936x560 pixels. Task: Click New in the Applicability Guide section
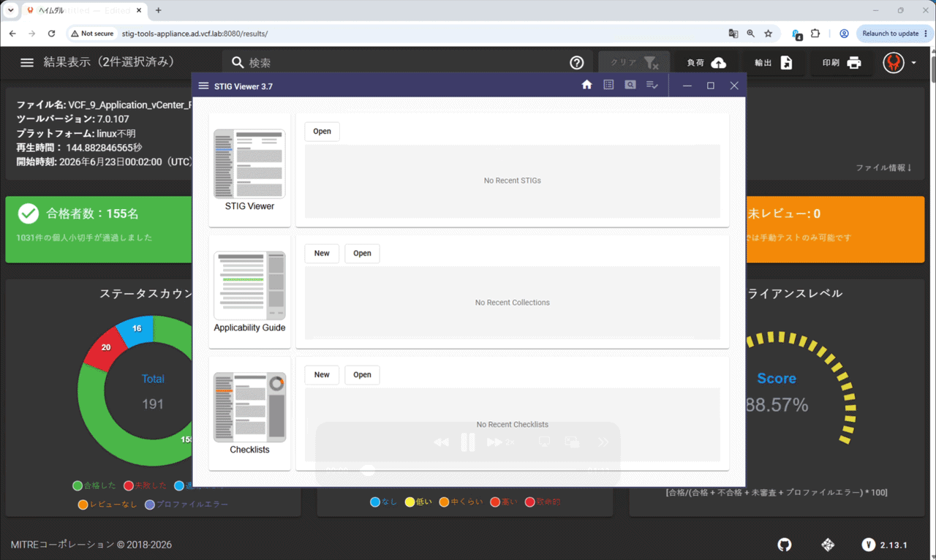[322, 253]
